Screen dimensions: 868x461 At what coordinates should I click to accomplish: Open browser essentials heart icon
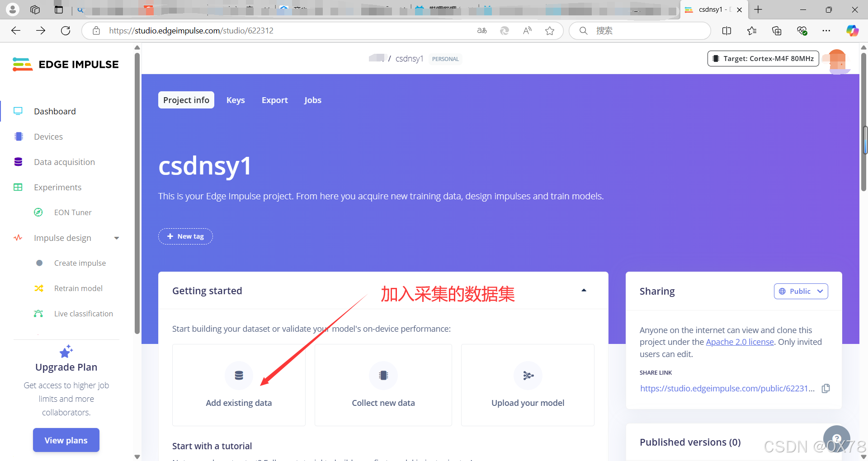click(802, 31)
